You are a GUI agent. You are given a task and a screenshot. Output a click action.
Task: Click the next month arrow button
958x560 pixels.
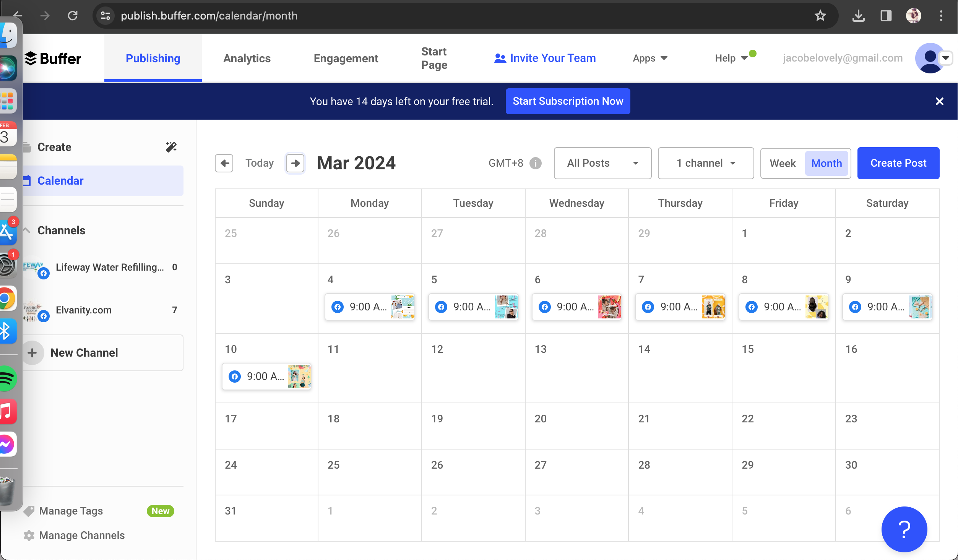pos(295,163)
